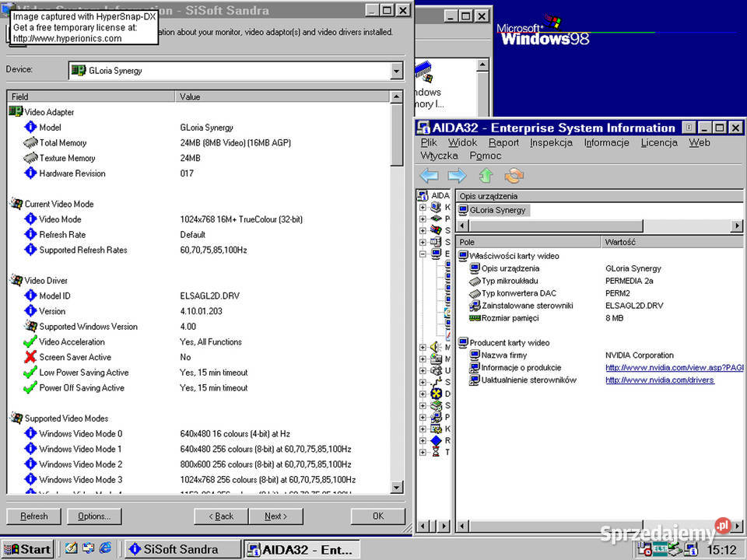
Task: Expand the blue diamond node in tree
Action: [423, 441]
